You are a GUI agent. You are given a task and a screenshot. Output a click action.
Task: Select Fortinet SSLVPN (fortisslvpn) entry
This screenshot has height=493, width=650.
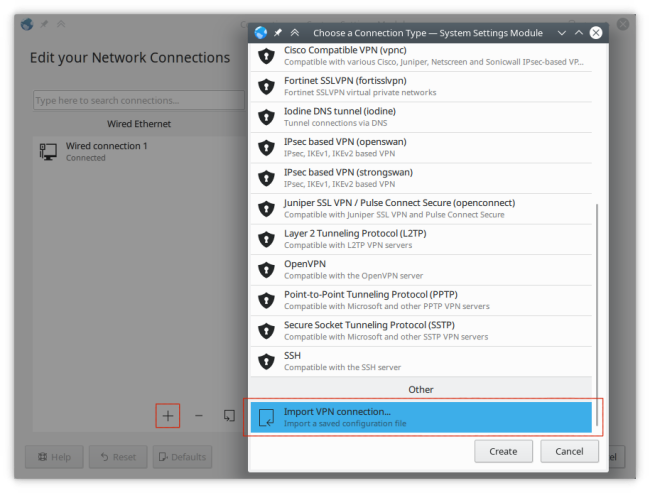point(421,87)
